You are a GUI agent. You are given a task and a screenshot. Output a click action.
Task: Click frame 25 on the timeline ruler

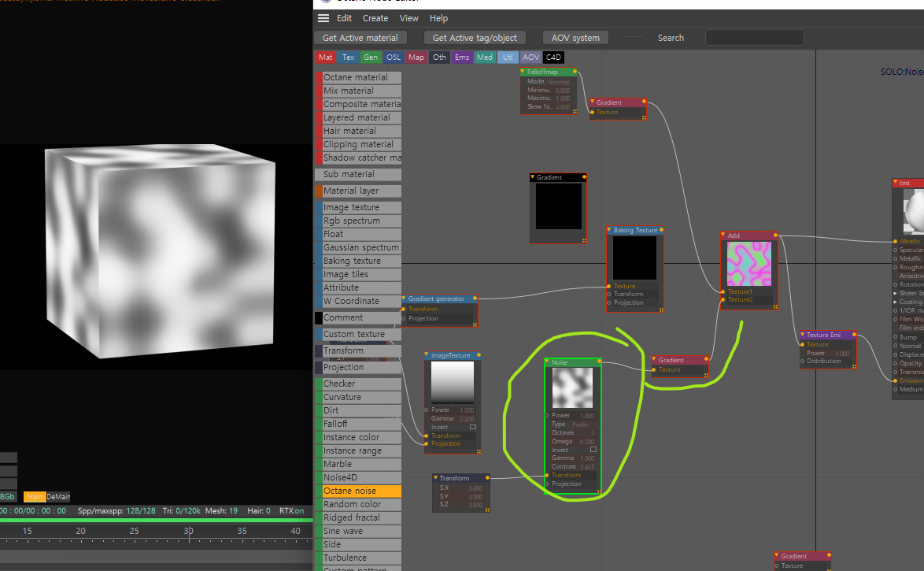135,531
